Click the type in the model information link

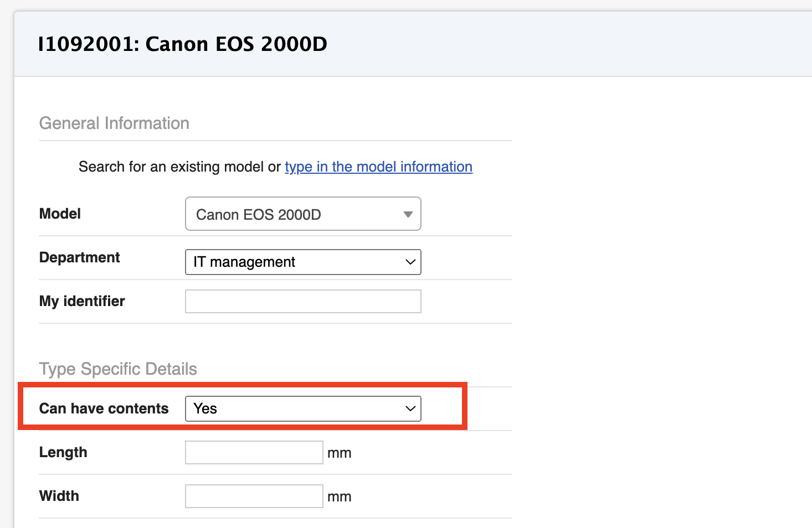(x=378, y=167)
